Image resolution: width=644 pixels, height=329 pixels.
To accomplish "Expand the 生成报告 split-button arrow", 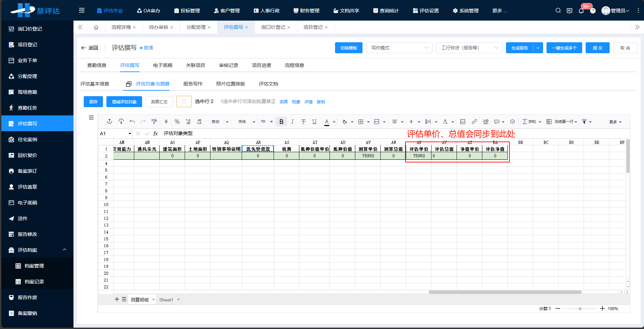I will (538, 48).
